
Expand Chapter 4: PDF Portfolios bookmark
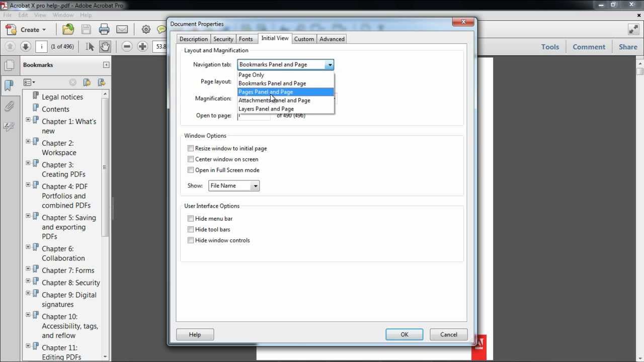click(x=28, y=185)
